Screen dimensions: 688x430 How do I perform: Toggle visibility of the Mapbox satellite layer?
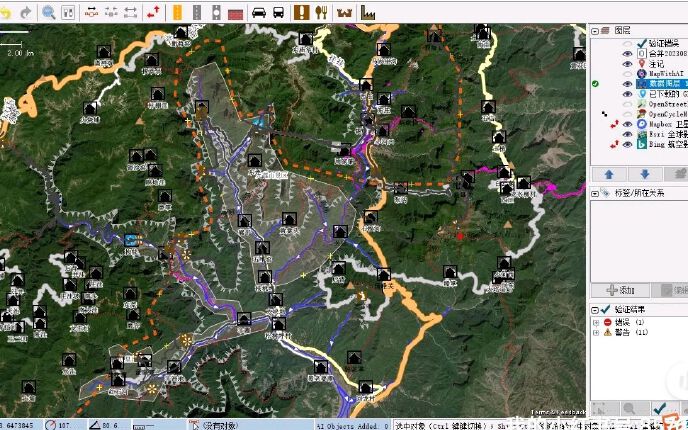pyautogui.click(x=628, y=123)
